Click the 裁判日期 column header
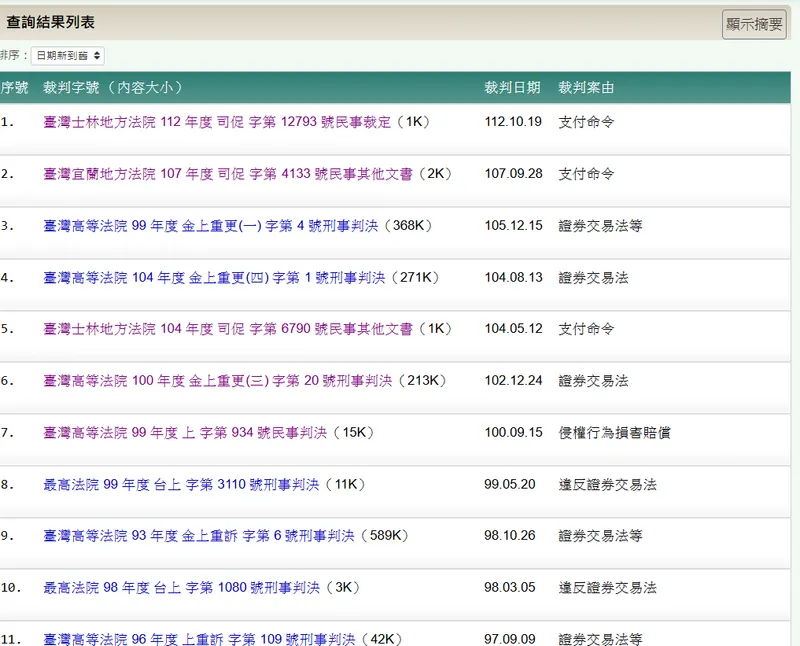Viewport: 800px width, 646px height. click(x=512, y=88)
